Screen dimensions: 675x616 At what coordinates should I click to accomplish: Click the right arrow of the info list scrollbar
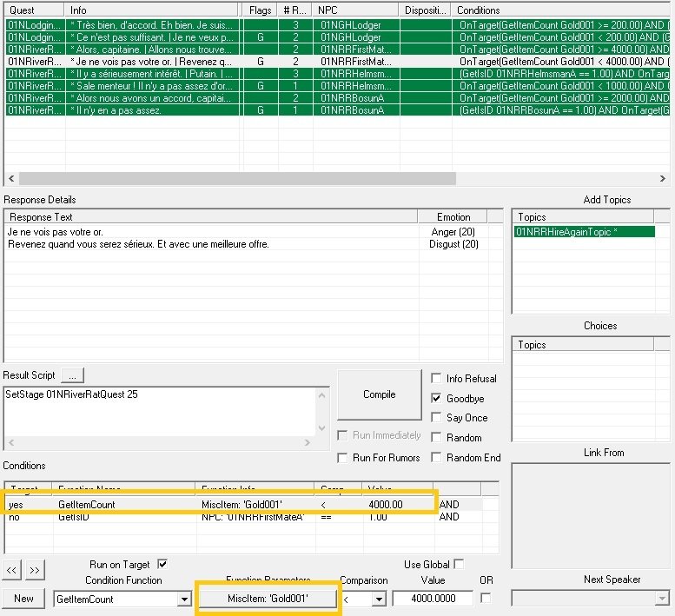tap(665, 178)
